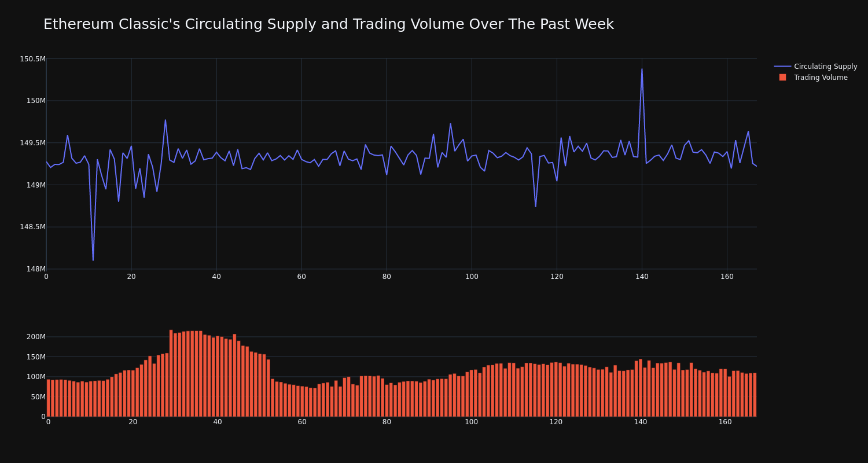Click the 149.5M y-axis label

(32, 143)
